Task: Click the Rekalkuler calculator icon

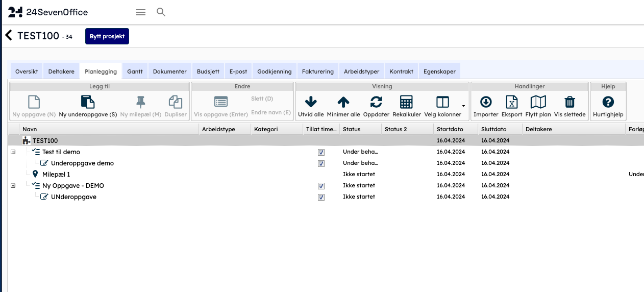Action: (x=406, y=102)
